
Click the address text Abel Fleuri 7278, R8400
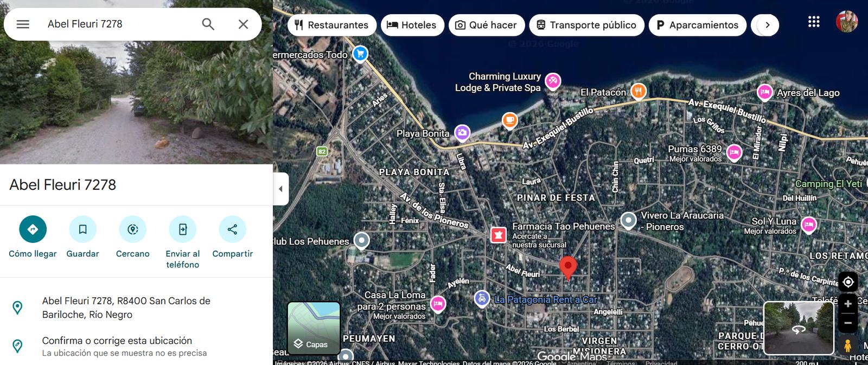pos(126,308)
